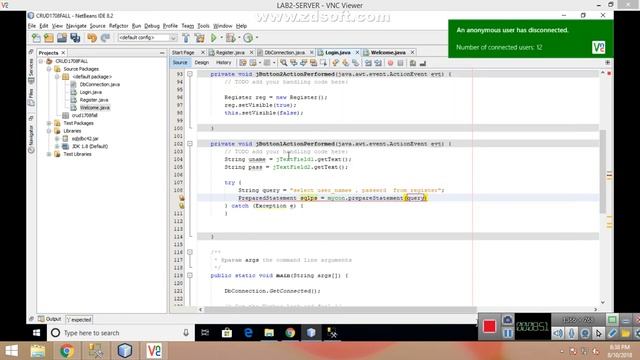Switch to the Register.java tab
The image size is (640, 360).
click(230, 53)
